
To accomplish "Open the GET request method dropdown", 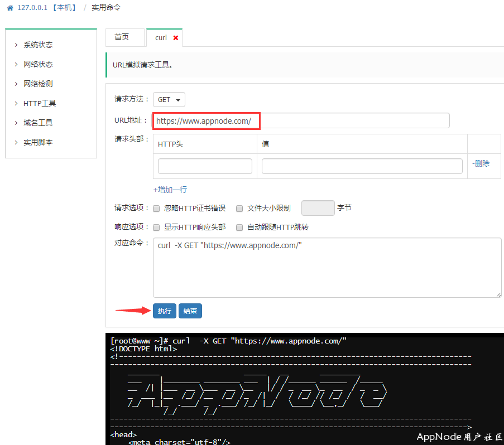I will coord(169,100).
